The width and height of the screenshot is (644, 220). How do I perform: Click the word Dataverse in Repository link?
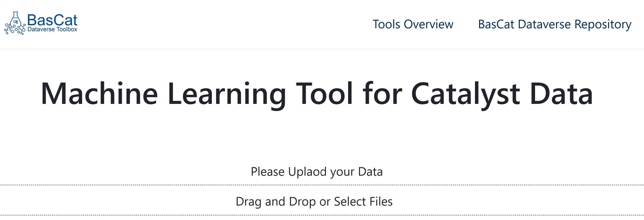(x=544, y=24)
